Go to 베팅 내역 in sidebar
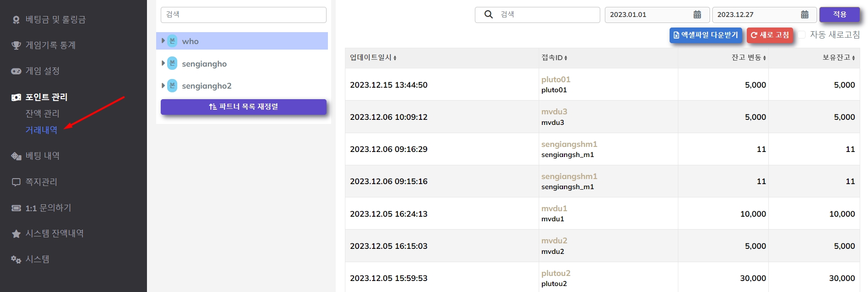Image resolution: width=868 pixels, height=292 pixels. coord(42,156)
